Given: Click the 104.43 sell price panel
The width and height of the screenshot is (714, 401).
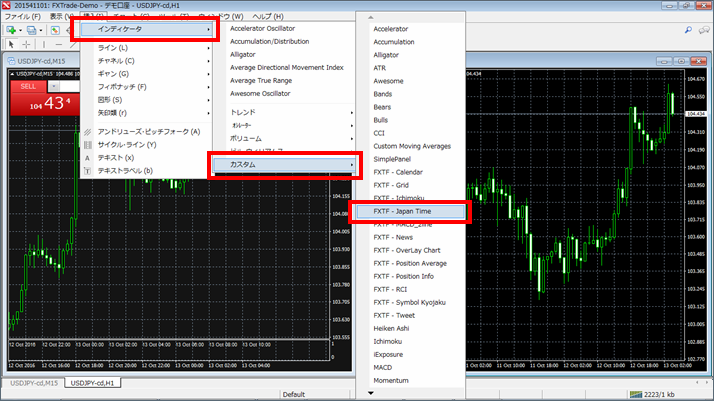Looking at the screenshot, I should coord(46,104).
